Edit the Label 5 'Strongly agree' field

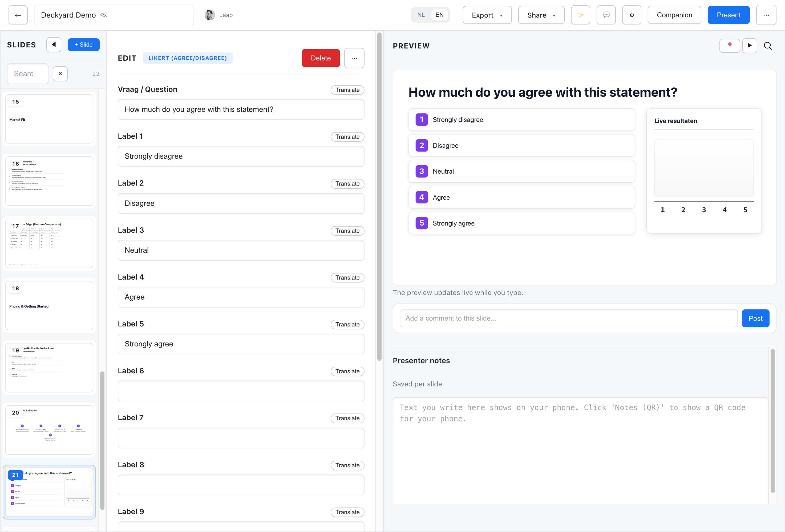(x=241, y=344)
